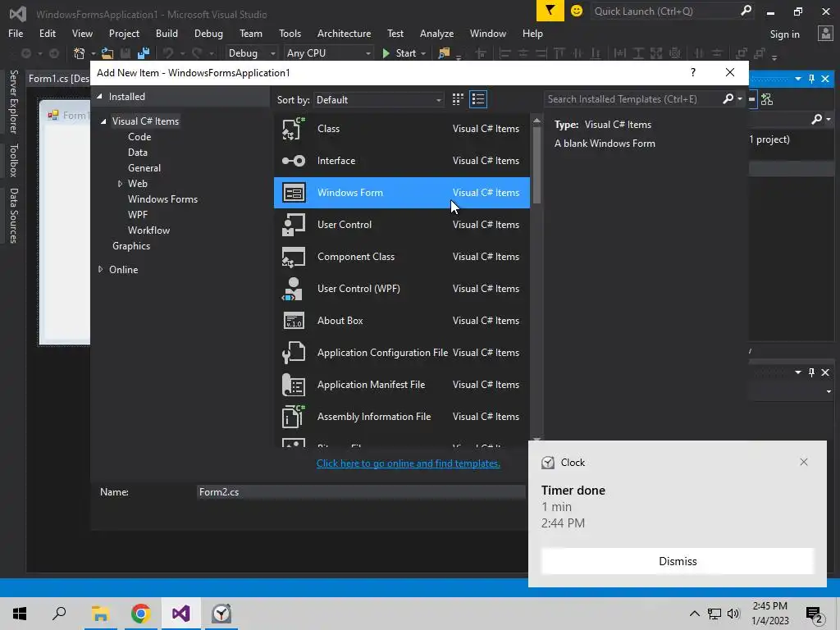Viewport: 840px width, 630px height.
Task: Switch to medium icons view
Action: click(x=458, y=99)
